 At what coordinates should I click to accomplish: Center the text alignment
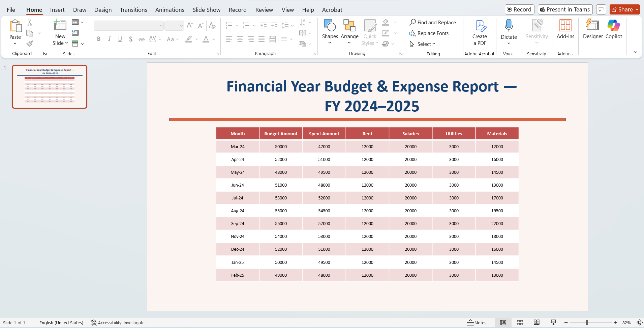click(x=240, y=39)
